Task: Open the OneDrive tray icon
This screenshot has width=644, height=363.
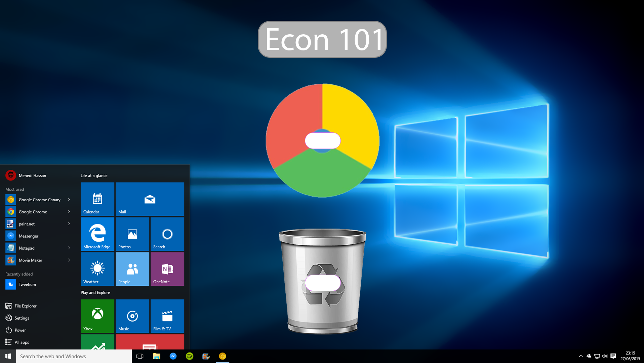Action: click(589, 356)
